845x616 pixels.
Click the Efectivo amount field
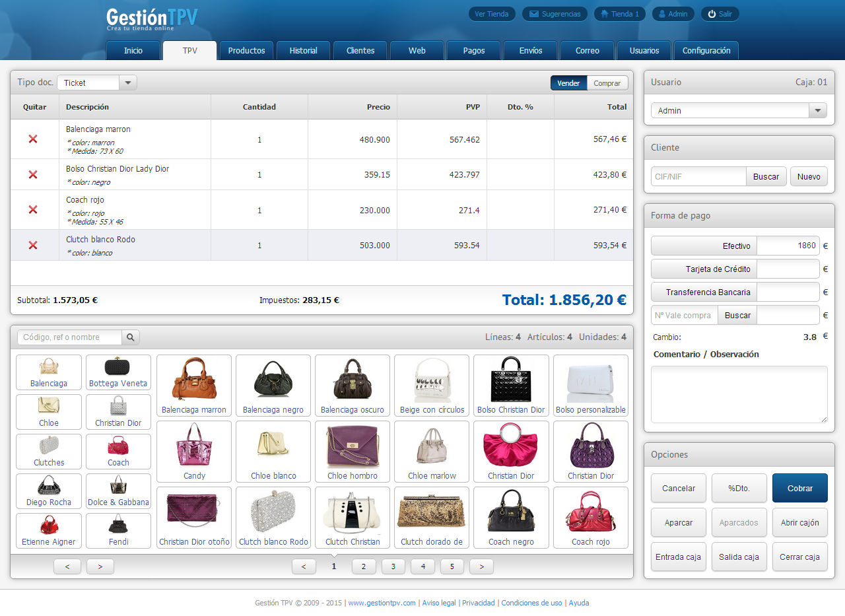[x=788, y=246]
